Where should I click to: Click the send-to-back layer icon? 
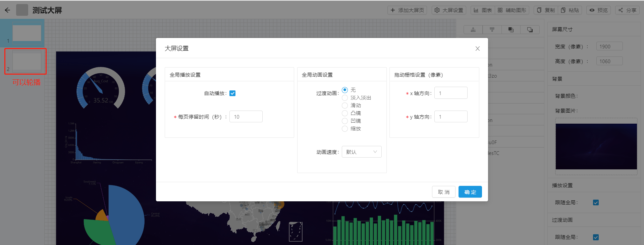[530, 30]
